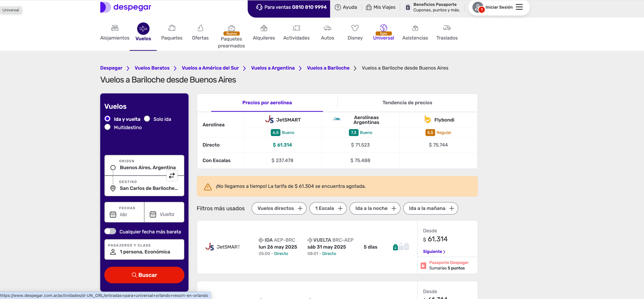The height and width of the screenshot is (299, 644).
Task: Switch to the Tendencia de precios tab
Action: click(407, 102)
